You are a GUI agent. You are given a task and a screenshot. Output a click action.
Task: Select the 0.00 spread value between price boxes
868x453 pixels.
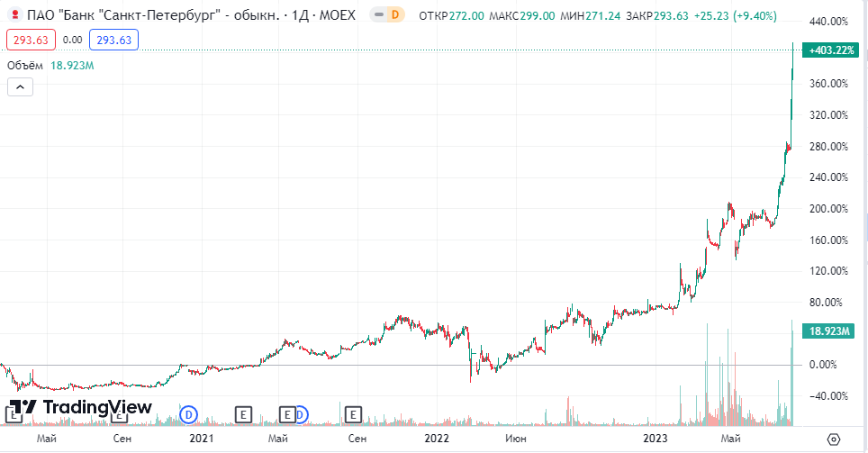[73, 40]
